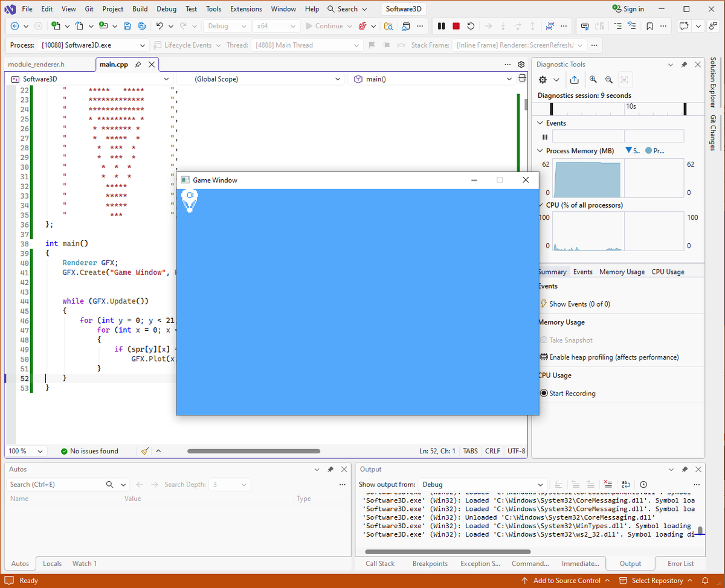Export the diagnostics session

[x=575, y=80]
